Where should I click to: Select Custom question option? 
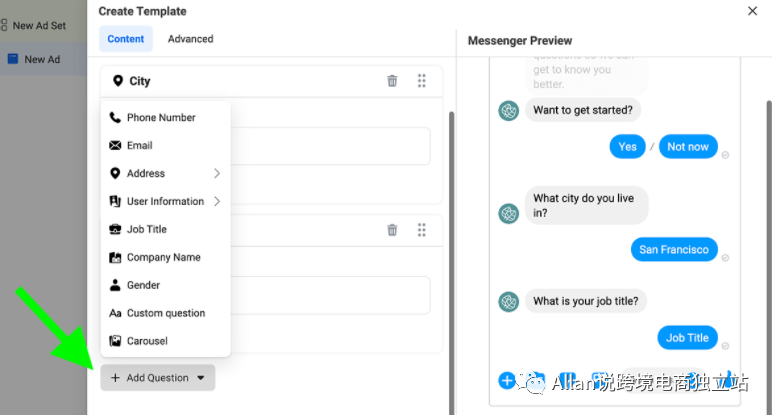165,313
